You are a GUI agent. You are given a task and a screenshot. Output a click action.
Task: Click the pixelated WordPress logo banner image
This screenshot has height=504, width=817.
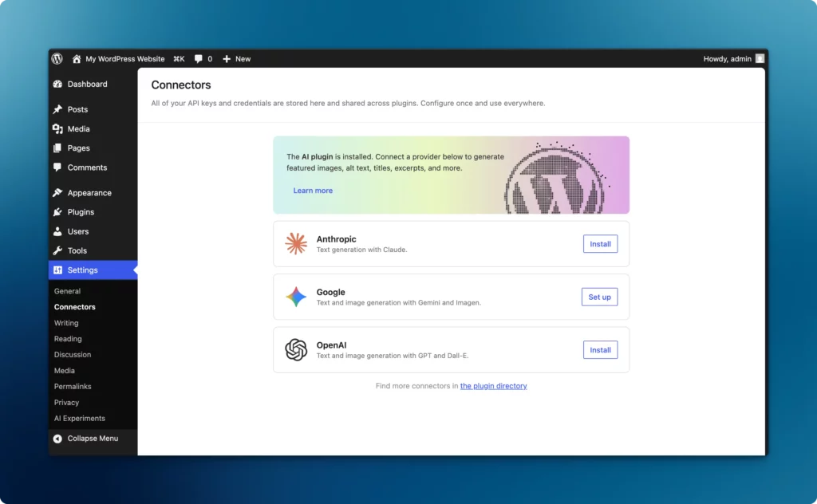coord(556,177)
